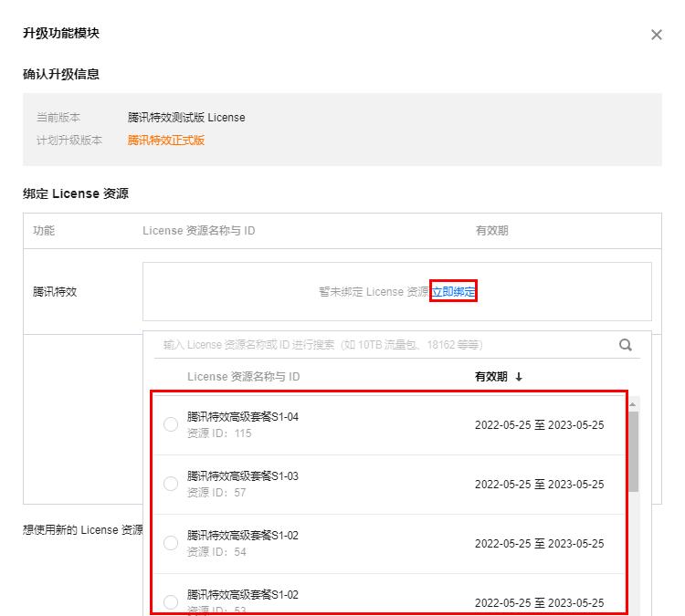Click the scrollbar up arrow
Image resolution: width=685 pixels, height=616 pixels.
click(633, 404)
